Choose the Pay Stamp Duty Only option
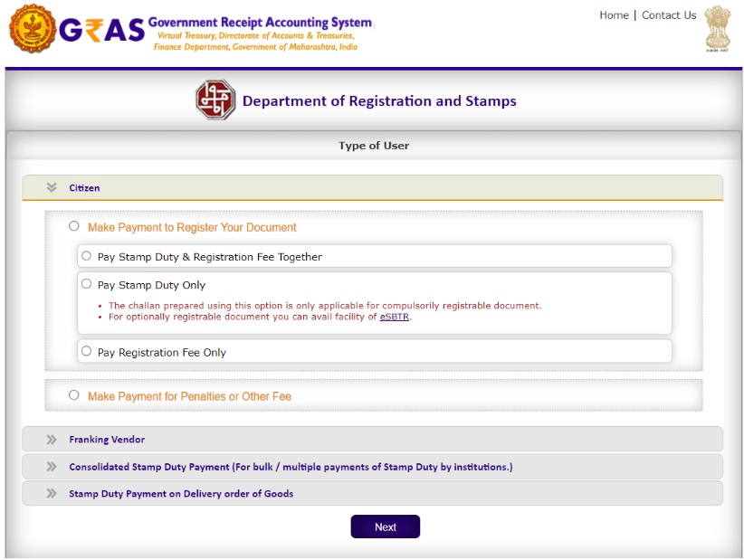 [87, 284]
